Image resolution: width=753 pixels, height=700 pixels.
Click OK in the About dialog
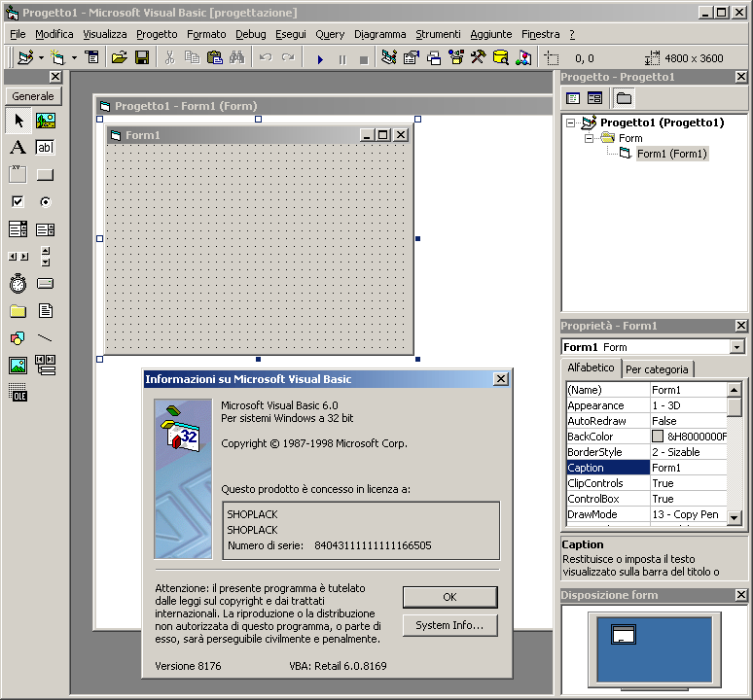[x=450, y=597]
